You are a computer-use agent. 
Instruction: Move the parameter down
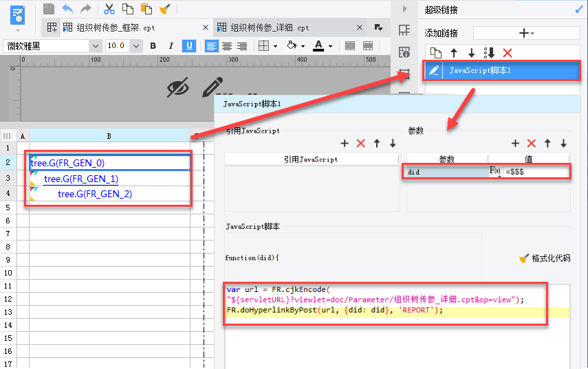[x=563, y=143]
